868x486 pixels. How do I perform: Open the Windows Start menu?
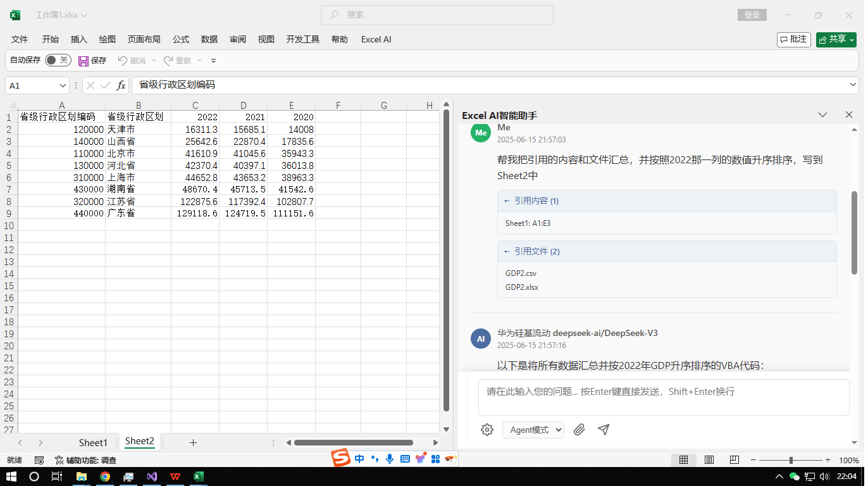click(11, 477)
